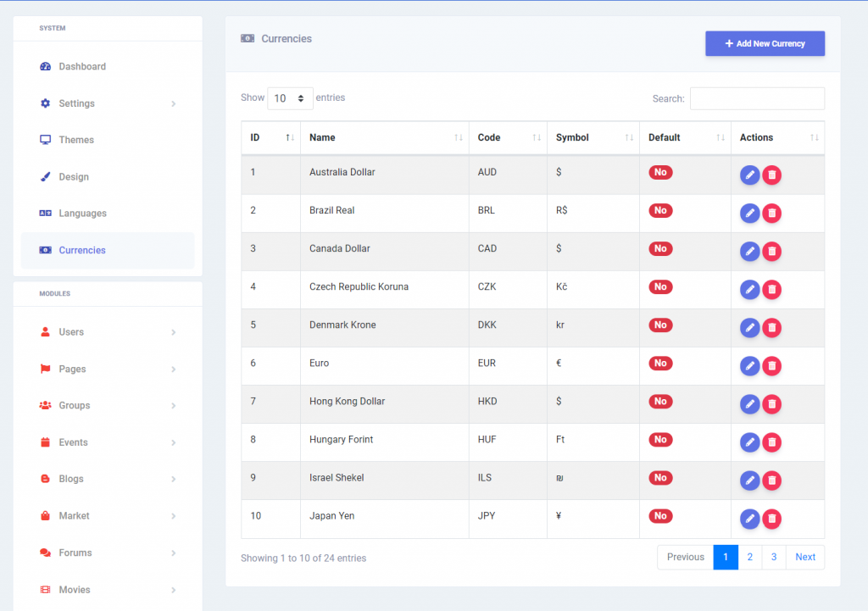Open Languages in the sidebar

point(108,213)
